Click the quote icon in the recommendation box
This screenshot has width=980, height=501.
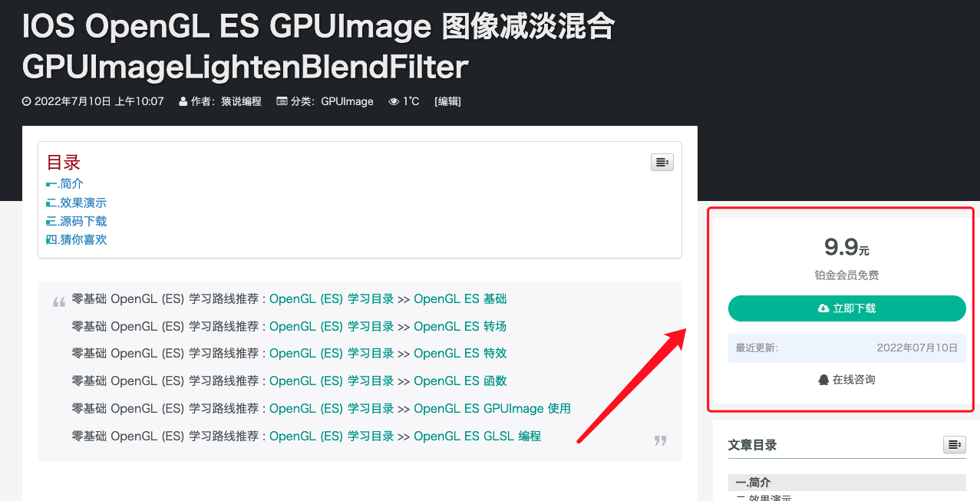59,301
